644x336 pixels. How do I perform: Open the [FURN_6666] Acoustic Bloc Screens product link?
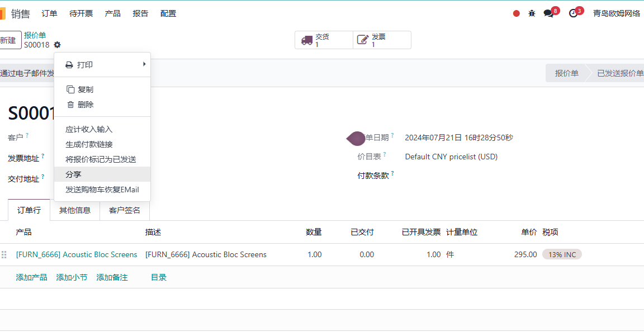pos(77,255)
